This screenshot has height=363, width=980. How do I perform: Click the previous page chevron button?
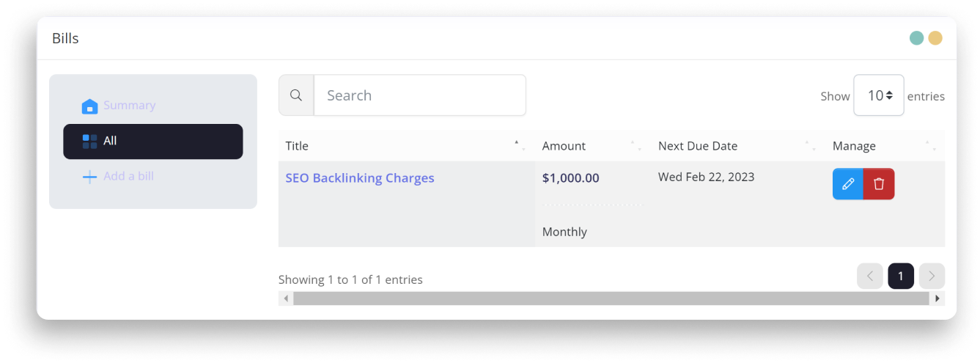point(870,276)
